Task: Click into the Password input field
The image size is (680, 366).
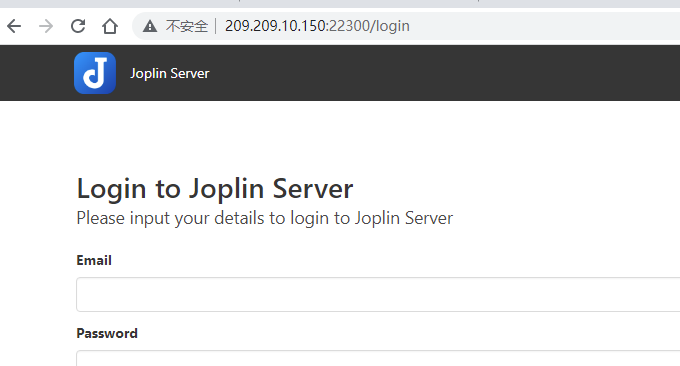Action: click(378, 358)
